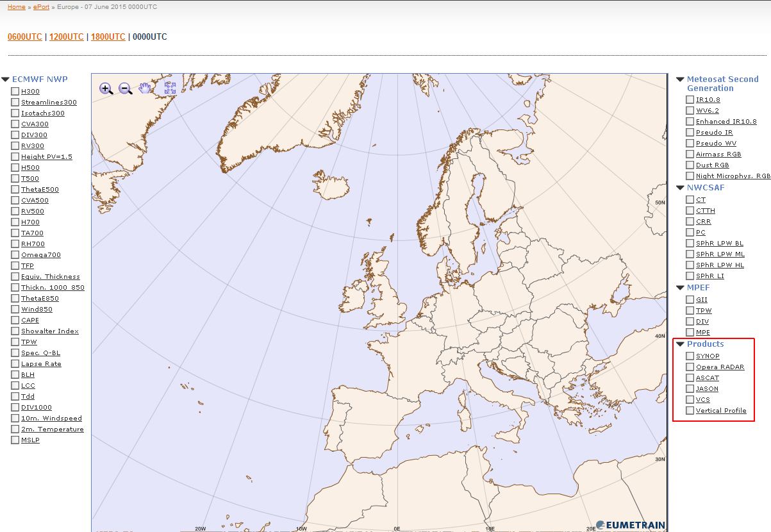The image size is (771, 532).
Task: Click the Spec. Q-BL label
Action: click(40, 353)
